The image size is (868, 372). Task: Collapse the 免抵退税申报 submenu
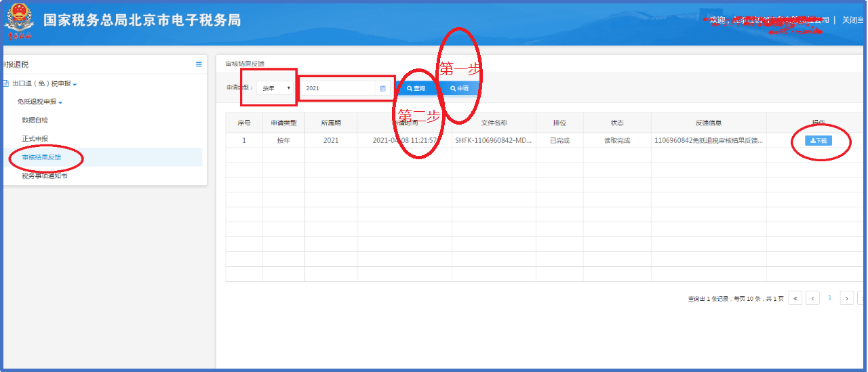(39, 102)
